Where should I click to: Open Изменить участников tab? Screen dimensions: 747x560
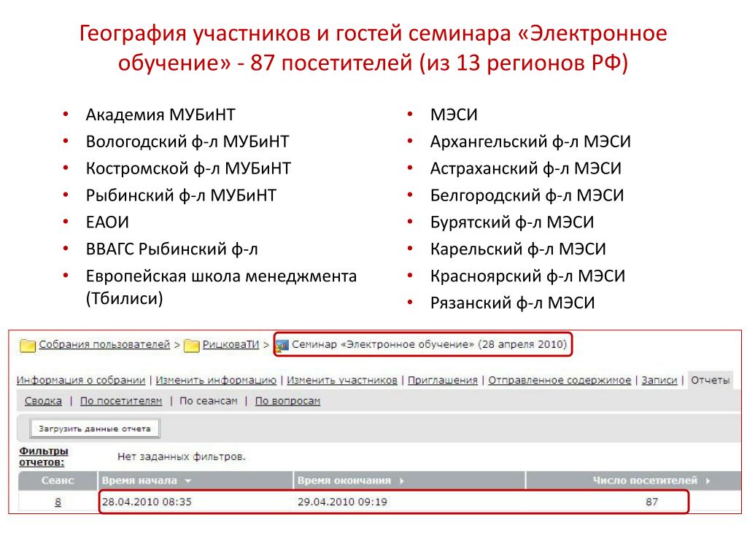pos(342,380)
